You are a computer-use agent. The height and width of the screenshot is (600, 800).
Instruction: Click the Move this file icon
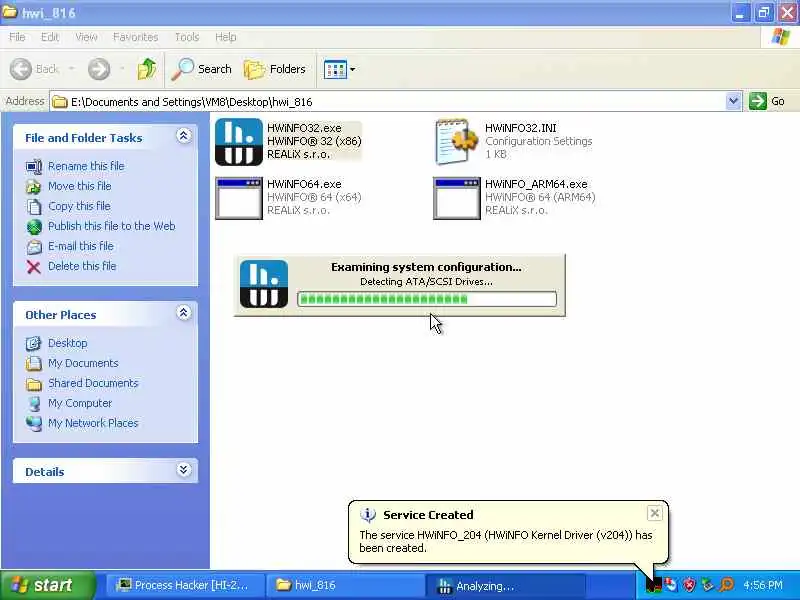(x=34, y=187)
